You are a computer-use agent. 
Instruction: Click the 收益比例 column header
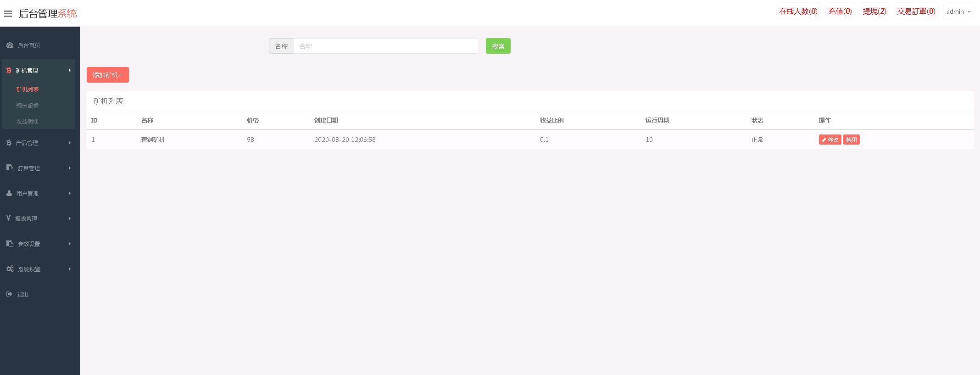click(x=552, y=120)
